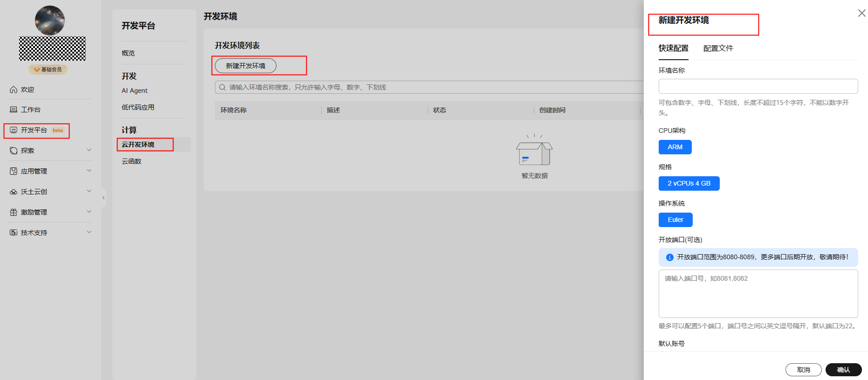
Task: Close the 新建开发环境 drawer with the X
Action: (x=862, y=13)
